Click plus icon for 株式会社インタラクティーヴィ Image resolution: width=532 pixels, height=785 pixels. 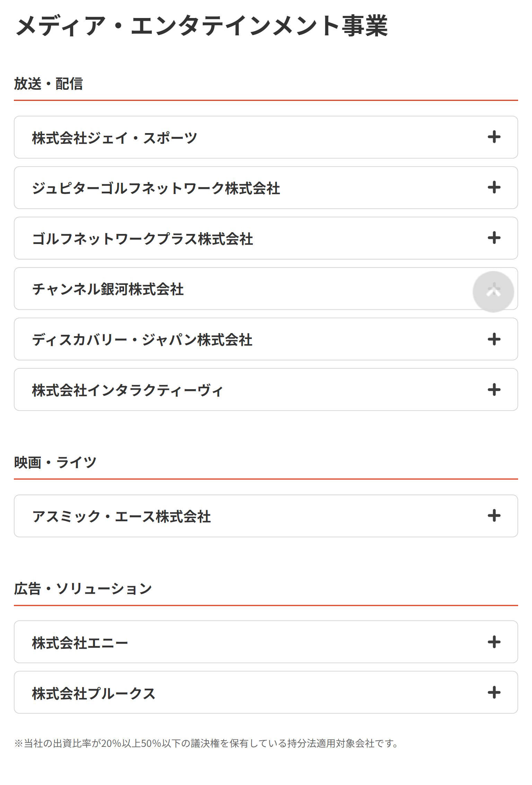pos(494,390)
